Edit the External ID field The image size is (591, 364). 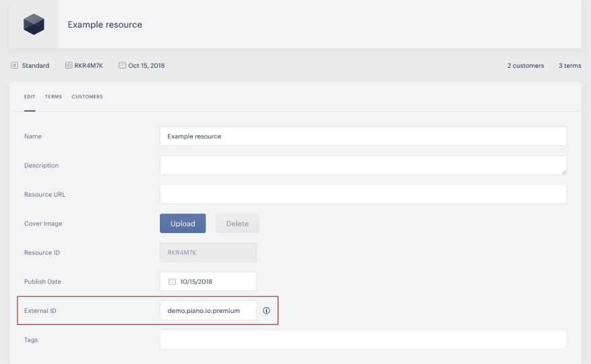click(x=208, y=310)
